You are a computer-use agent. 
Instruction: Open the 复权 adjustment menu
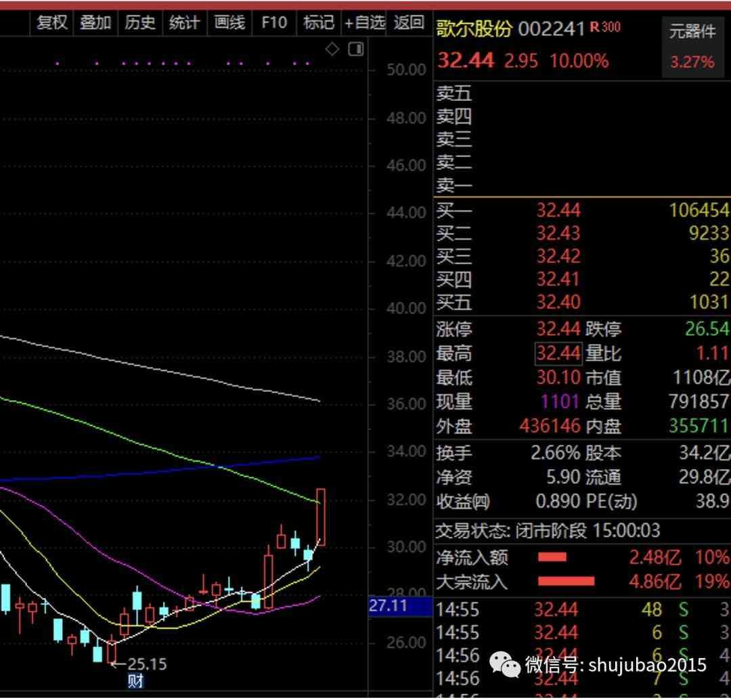click(x=52, y=23)
